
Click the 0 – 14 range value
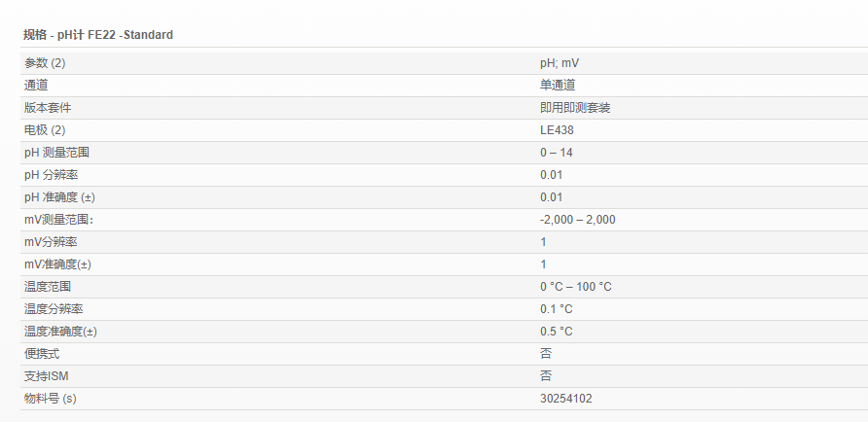tap(557, 153)
